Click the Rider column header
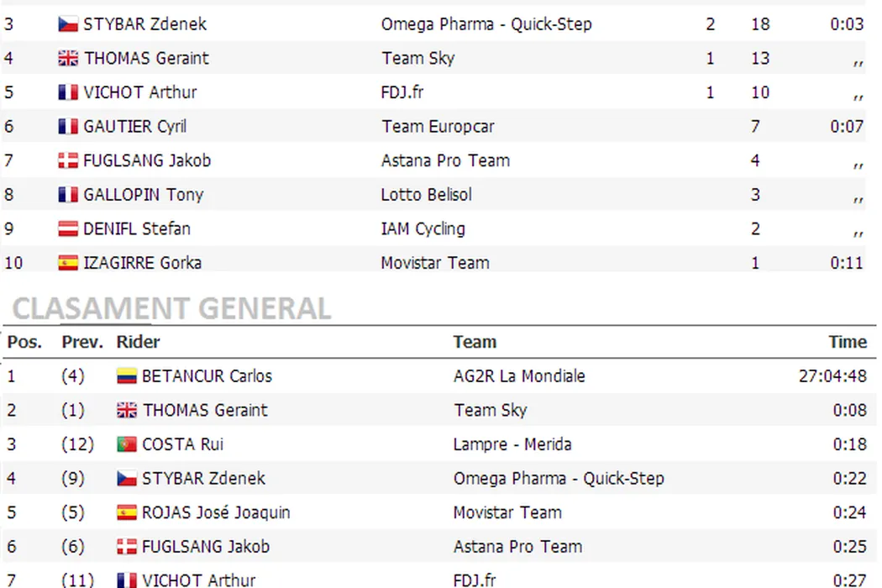882x588 pixels. pyautogui.click(x=138, y=342)
